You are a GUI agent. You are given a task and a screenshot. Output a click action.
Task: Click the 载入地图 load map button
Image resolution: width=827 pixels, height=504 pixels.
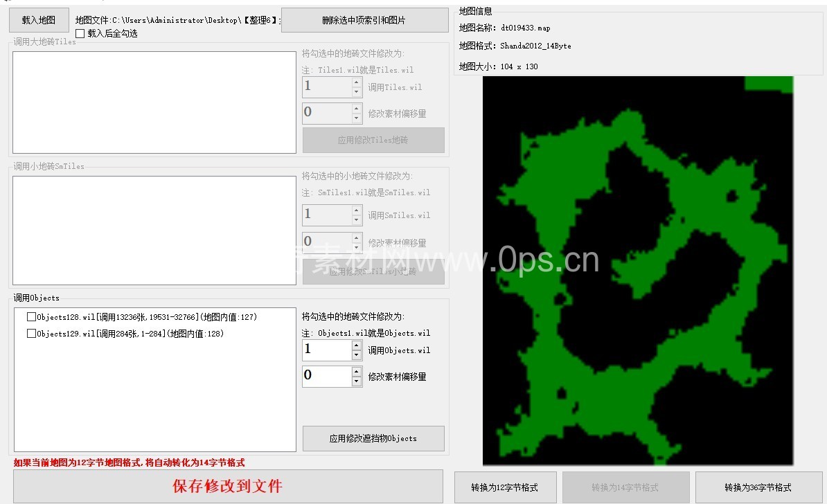[x=39, y=20]
